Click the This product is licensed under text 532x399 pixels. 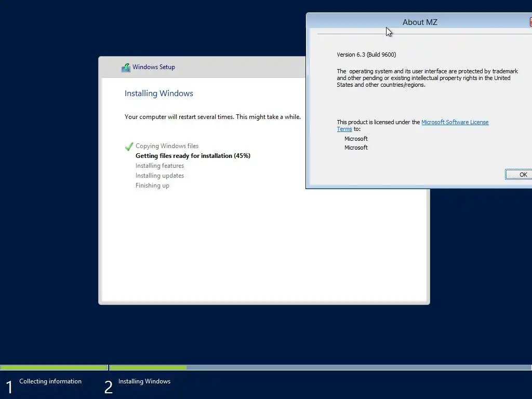378,122
